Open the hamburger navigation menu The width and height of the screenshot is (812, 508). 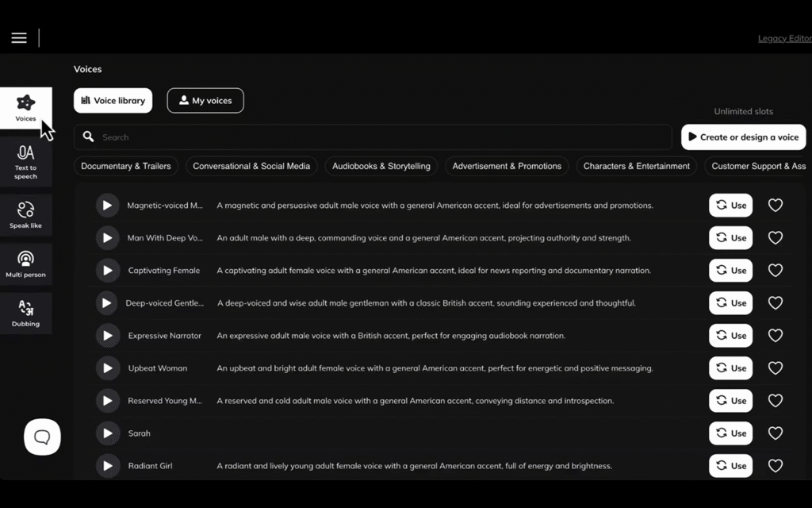click(x=18, y=37)
